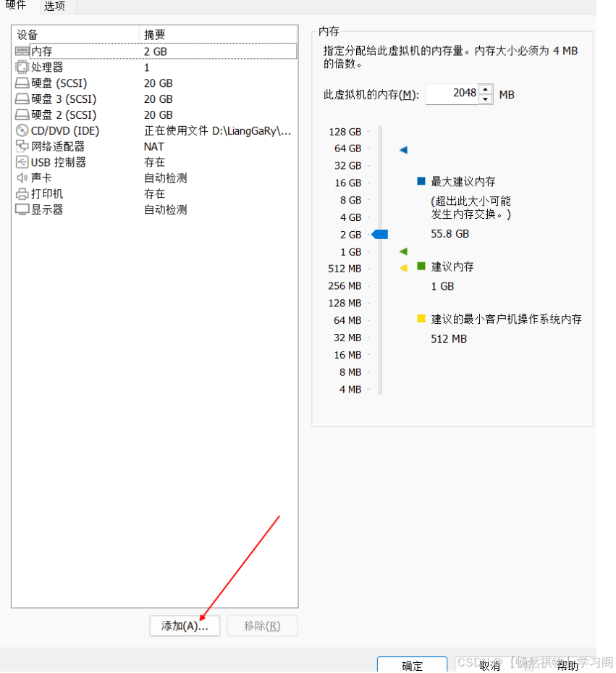
Task: Click the 添加(A) add hardware button
Action: (184, 625)
